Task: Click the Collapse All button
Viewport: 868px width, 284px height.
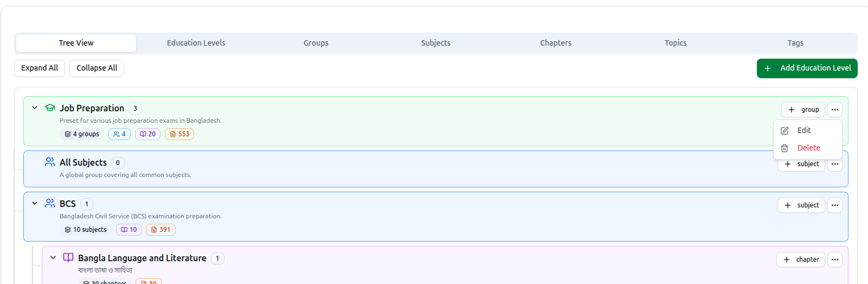Action: point(97,68)
